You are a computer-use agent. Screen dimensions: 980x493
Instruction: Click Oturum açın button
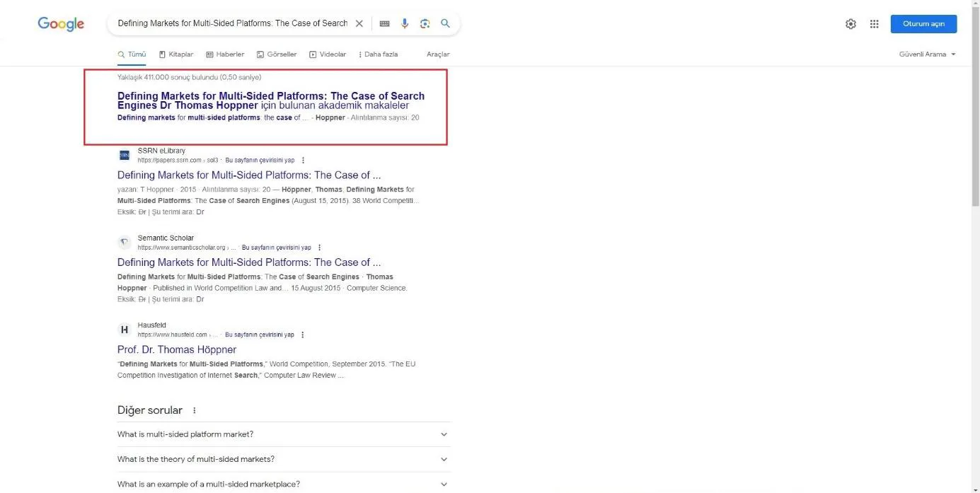[923, 24]
